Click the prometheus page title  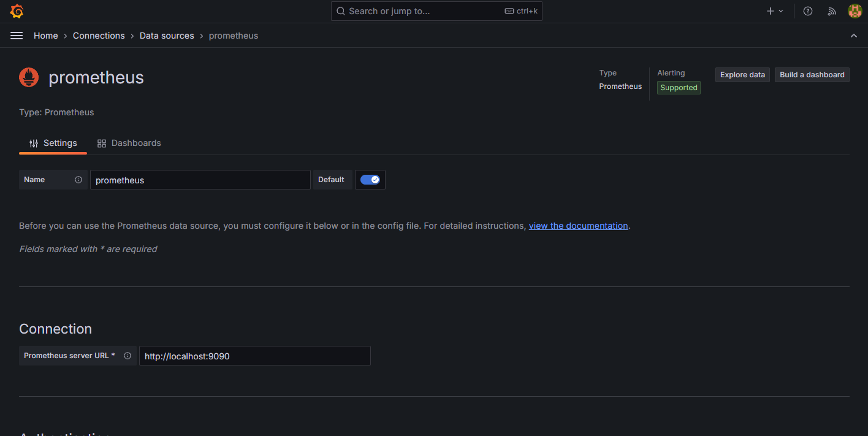96,77
